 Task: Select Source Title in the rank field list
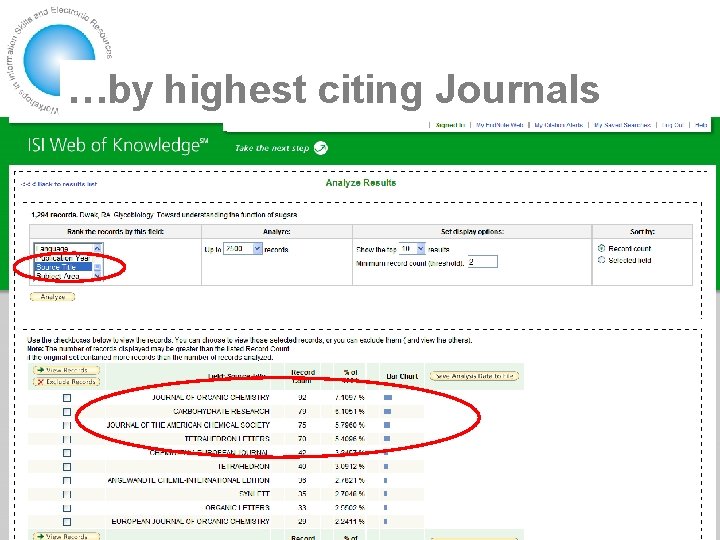pos(63,267)
